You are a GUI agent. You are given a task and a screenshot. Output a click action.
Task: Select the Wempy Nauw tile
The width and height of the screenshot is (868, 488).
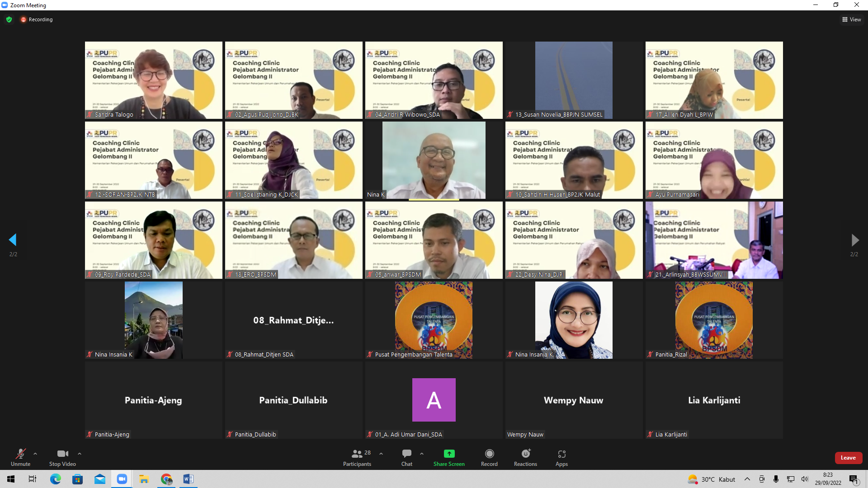pyautogui.click(x=574, y=400)
